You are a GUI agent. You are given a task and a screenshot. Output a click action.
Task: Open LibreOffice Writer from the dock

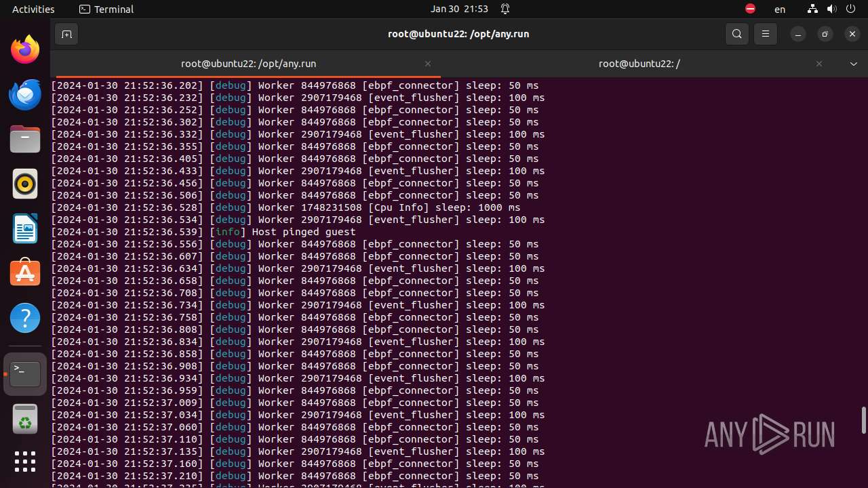(x=25, y=228)
